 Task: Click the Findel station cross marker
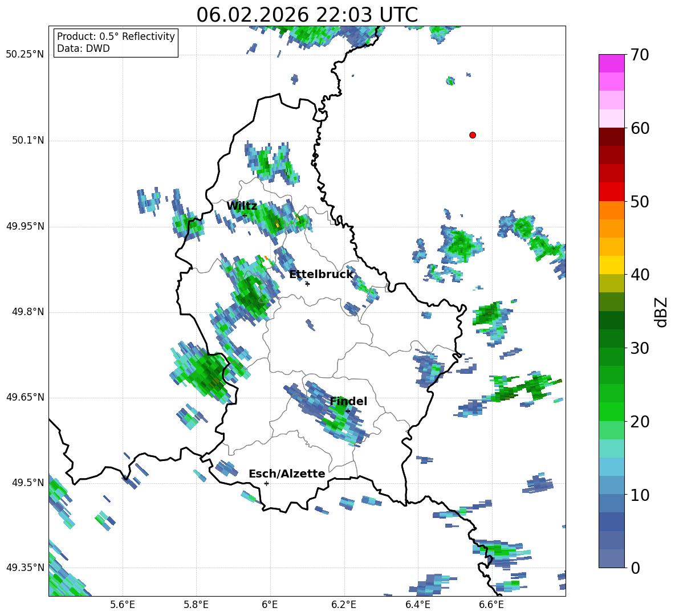[348, 411]
